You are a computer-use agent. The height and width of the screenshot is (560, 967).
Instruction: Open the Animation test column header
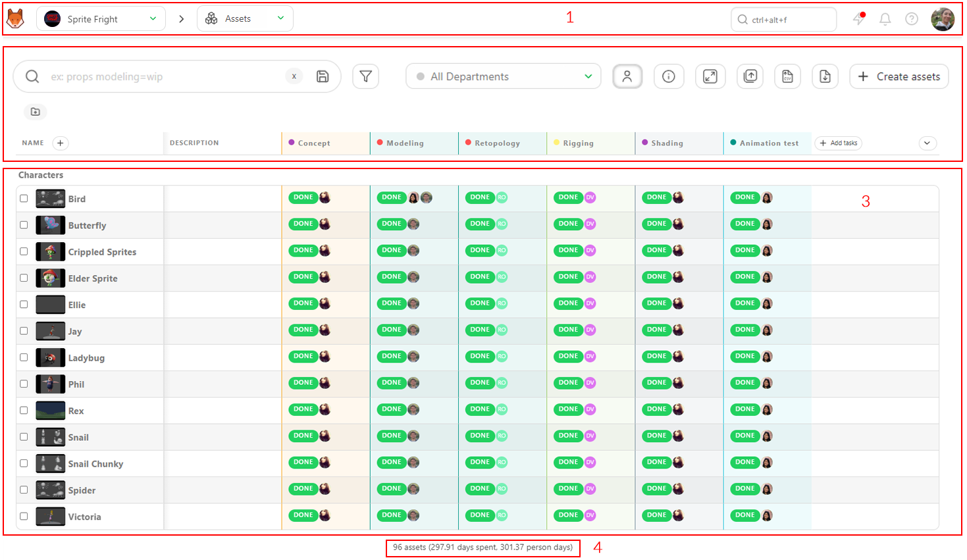tap(768, 143)
